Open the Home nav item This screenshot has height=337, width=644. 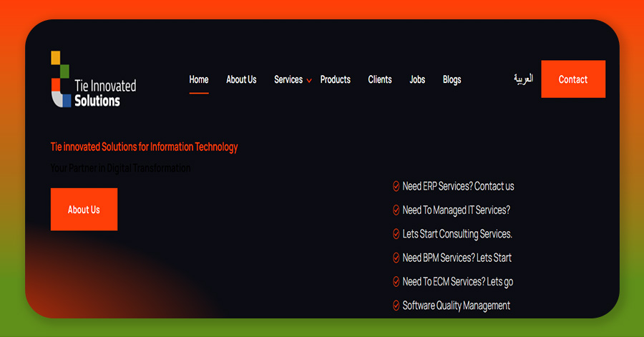click(x=199, y=79)
